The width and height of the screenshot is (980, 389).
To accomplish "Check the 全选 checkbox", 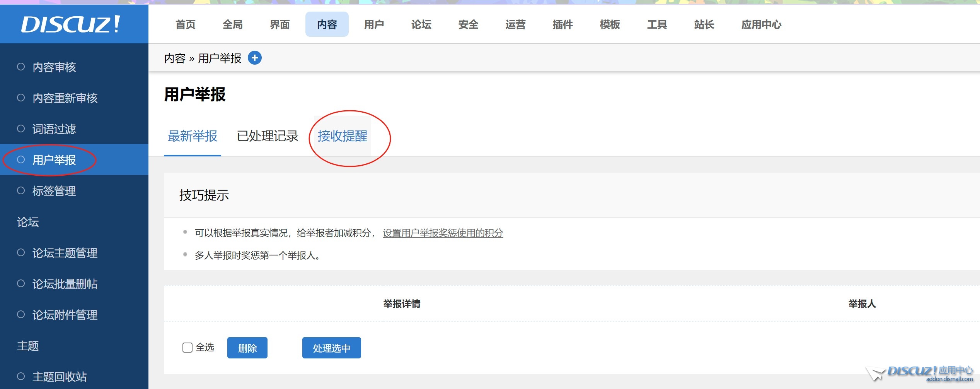I will click(x=187, y=348).
